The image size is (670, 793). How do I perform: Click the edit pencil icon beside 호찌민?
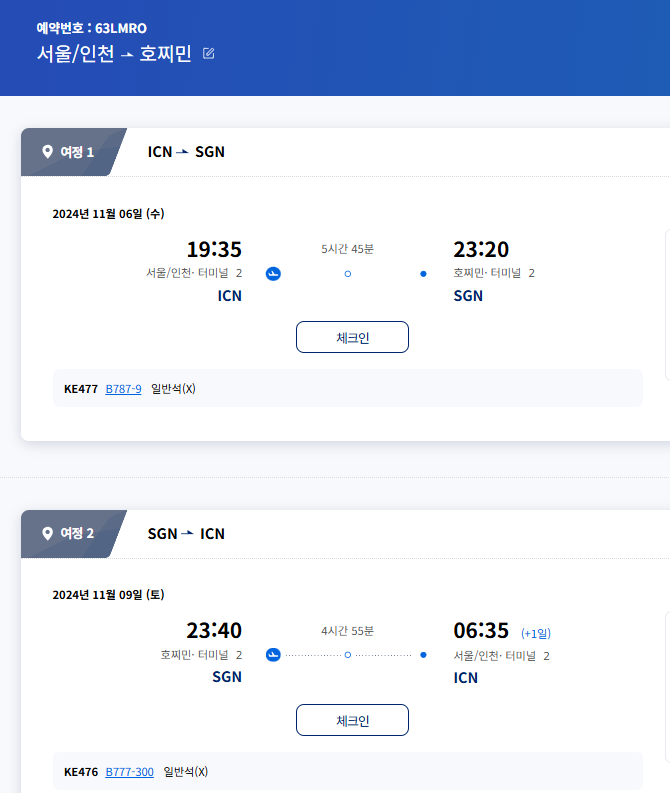pos(208,53)
